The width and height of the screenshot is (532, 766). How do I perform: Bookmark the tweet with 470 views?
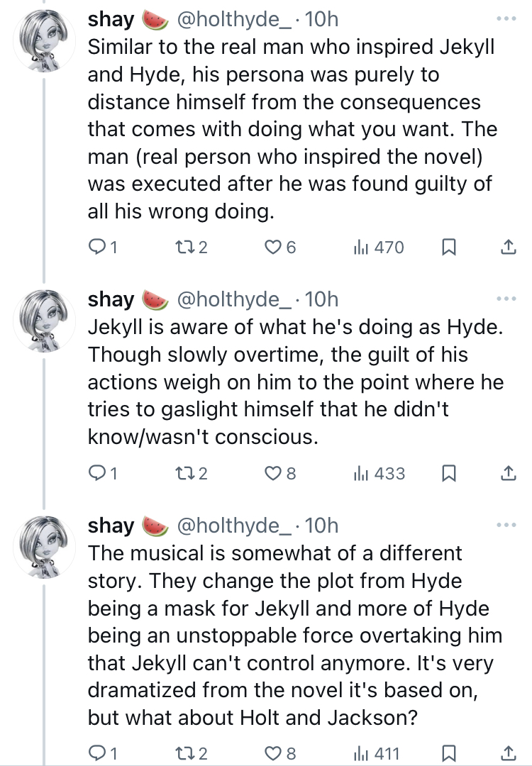coord(448,248)
